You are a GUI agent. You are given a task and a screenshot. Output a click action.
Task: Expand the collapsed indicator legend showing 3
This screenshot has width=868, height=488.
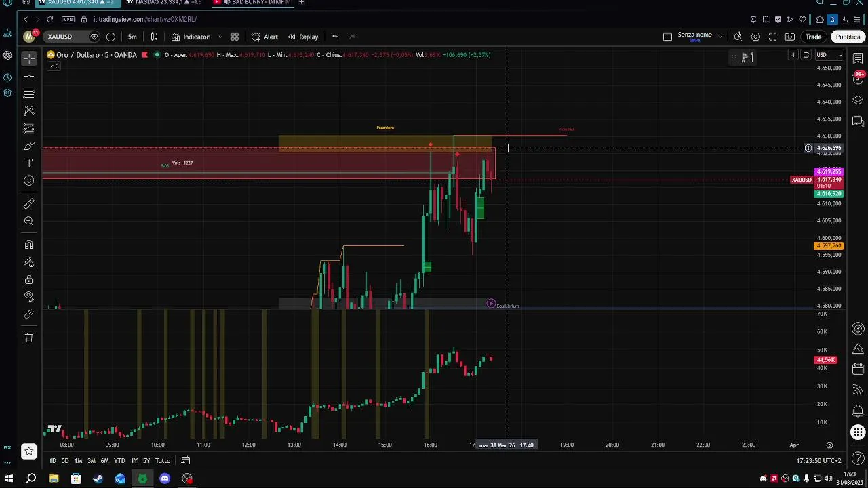pos(54,66)
